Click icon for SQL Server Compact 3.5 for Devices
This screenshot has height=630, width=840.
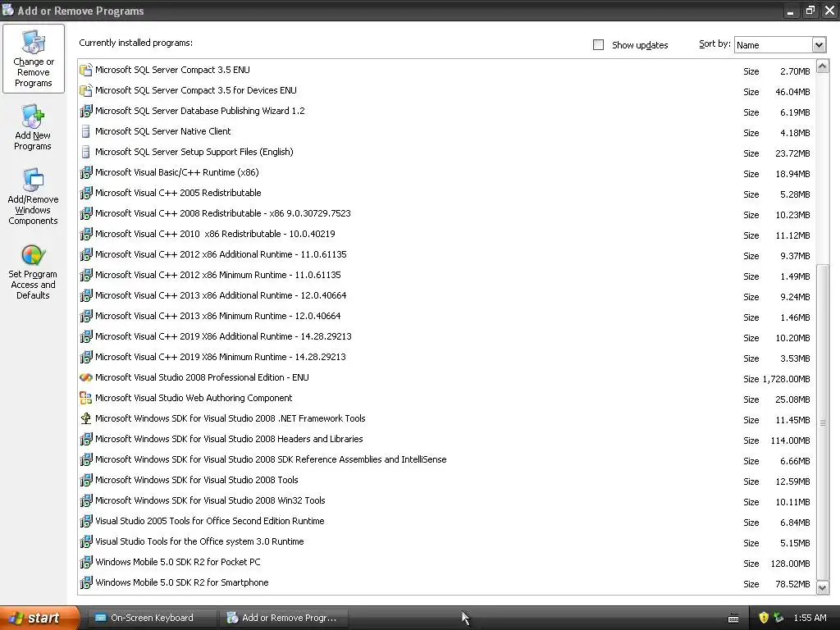pos(85,90)
